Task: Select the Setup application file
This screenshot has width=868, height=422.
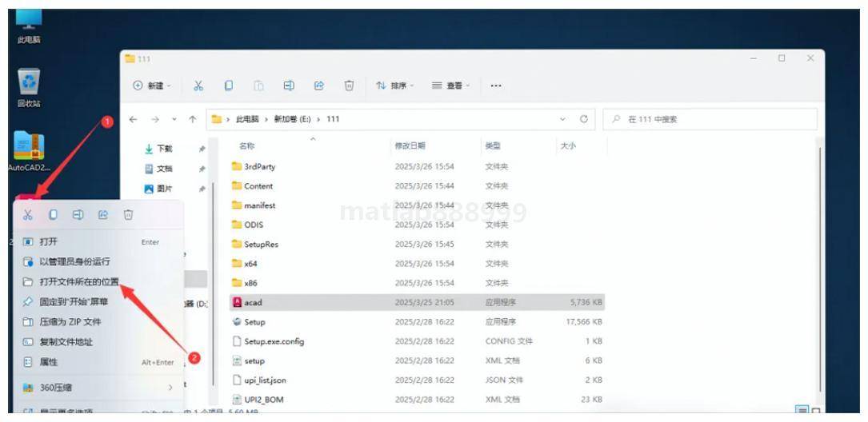Action: tap(417, 322)
